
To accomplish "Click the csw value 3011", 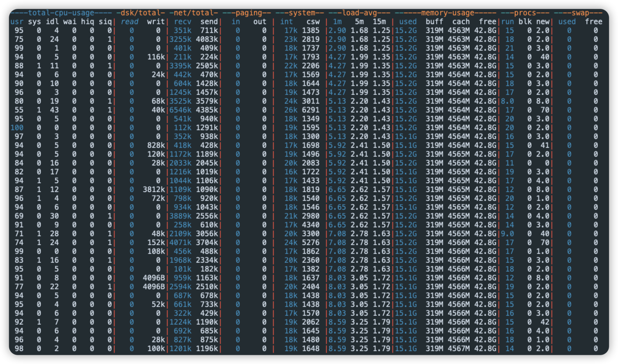I will coord(311,101).
